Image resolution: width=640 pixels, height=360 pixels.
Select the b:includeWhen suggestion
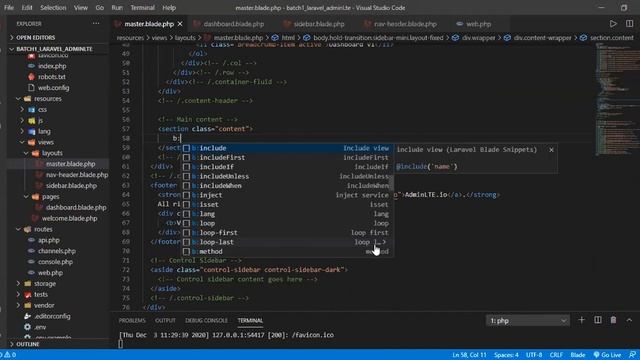coord(287,186)
